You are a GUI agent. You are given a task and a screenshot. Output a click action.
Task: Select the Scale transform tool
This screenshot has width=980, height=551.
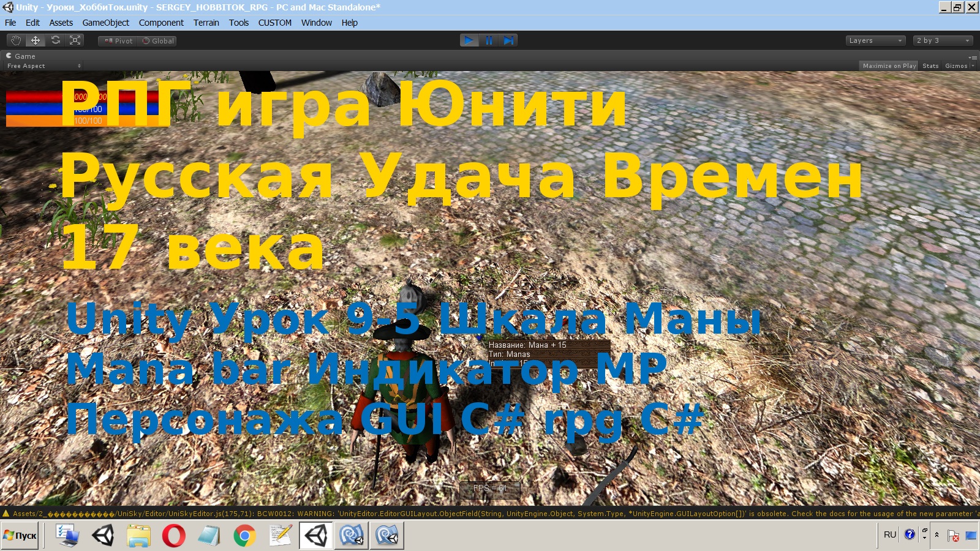point(75,40)
